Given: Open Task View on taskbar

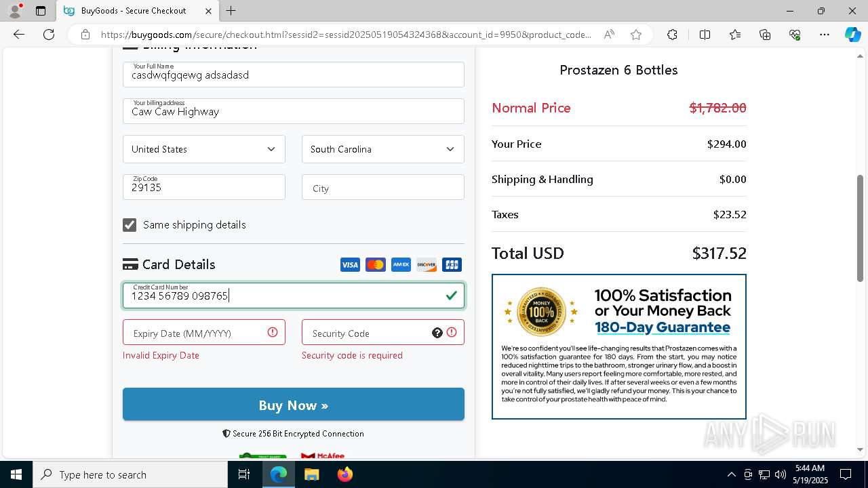Looking at the screenshot, I should tap(245, 474).
